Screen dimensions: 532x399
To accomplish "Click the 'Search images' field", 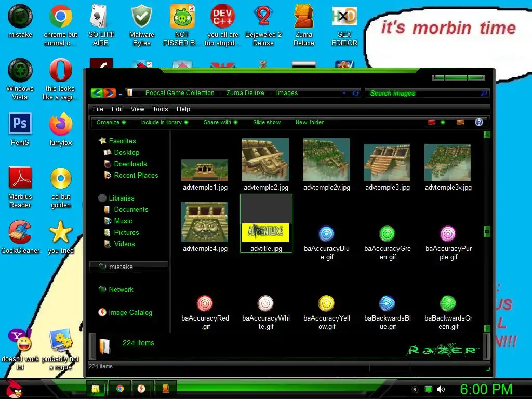I will tap(427, 93).
